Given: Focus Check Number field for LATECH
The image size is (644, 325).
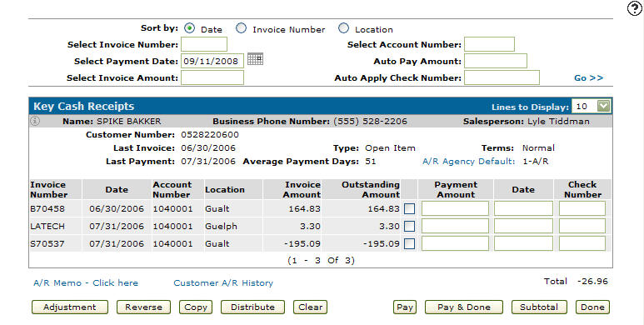Looking at the screenshot, I should point(582,226).
